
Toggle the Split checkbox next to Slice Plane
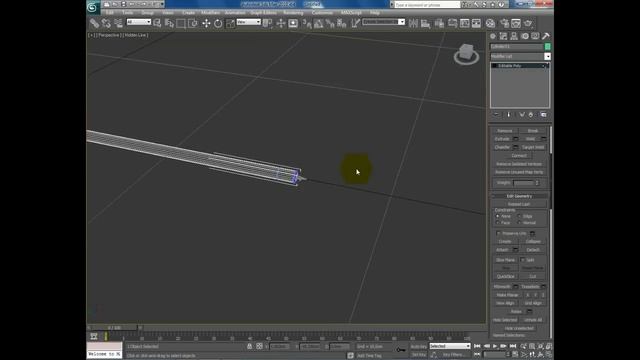pos(522,260)
